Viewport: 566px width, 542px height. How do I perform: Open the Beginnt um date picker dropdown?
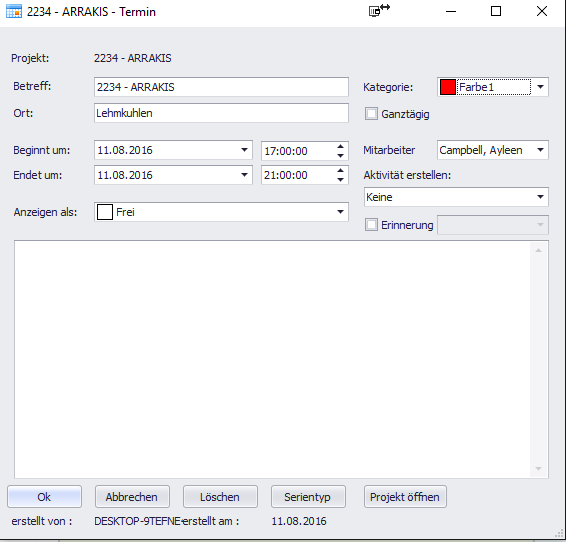click(244, 150)
